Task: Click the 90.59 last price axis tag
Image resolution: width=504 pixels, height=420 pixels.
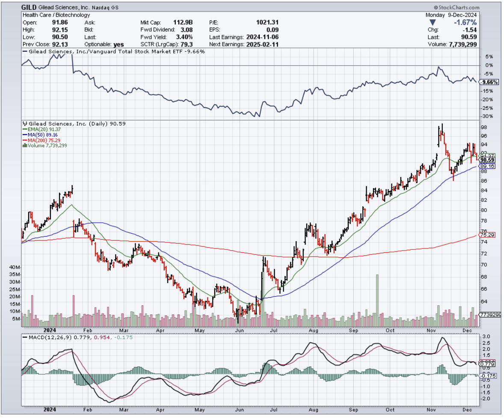Action: click(488, 160)
